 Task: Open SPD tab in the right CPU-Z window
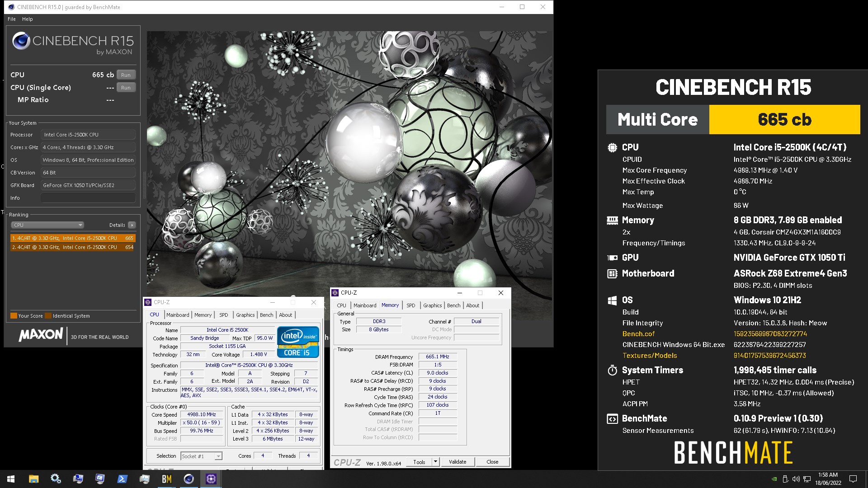tap(410, 305)
